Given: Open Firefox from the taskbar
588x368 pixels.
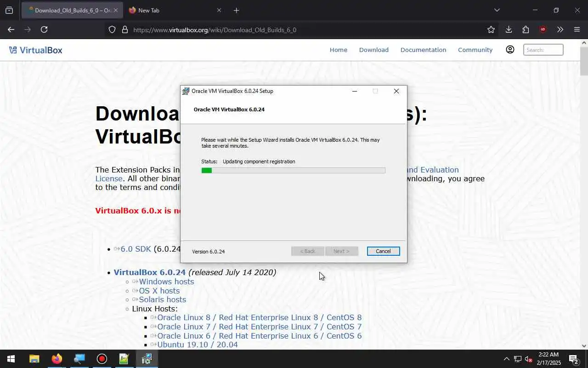Looking at the screenshot, I should [x=57, y=359].
